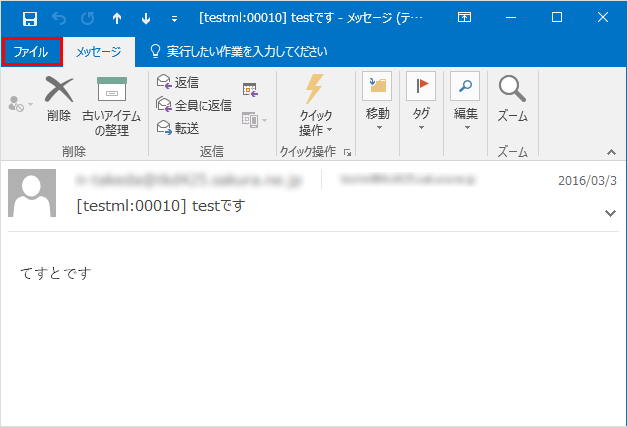The height and width of the screenshot is (427, 628).
Task: Click 古いアイテムの整理 archive icon
Action: (112, 90)
